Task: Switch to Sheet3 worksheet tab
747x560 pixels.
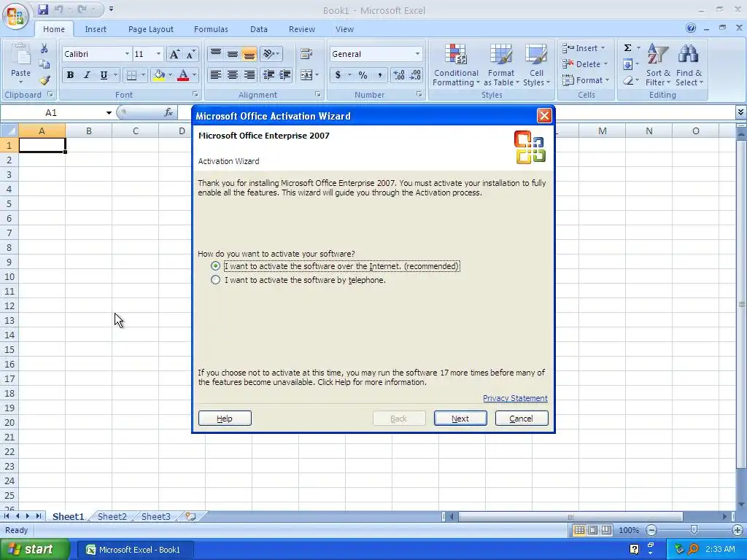Action: (x=156, y=516)
